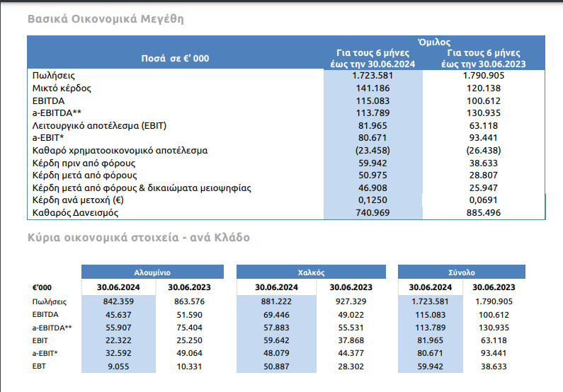Click the after-tax profit value 28.807
The width and height of the screenshot is (563, 392).
[484, 175]
